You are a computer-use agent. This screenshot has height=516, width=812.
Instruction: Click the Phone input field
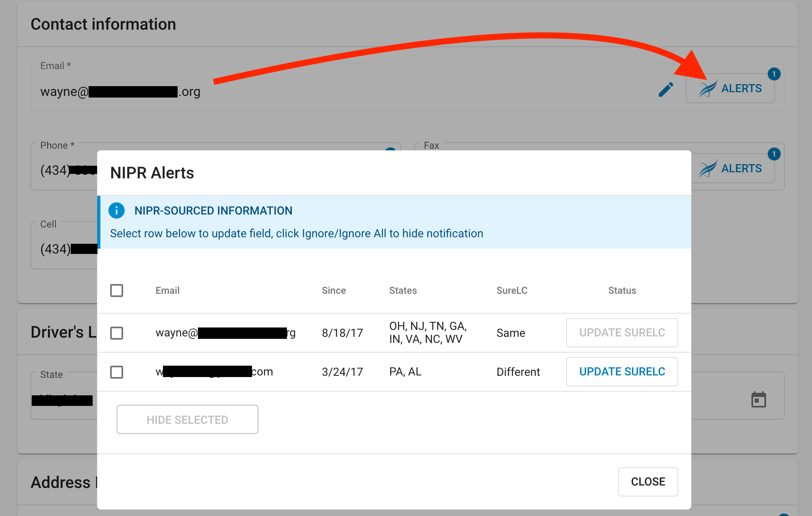[x=64, y=167]
